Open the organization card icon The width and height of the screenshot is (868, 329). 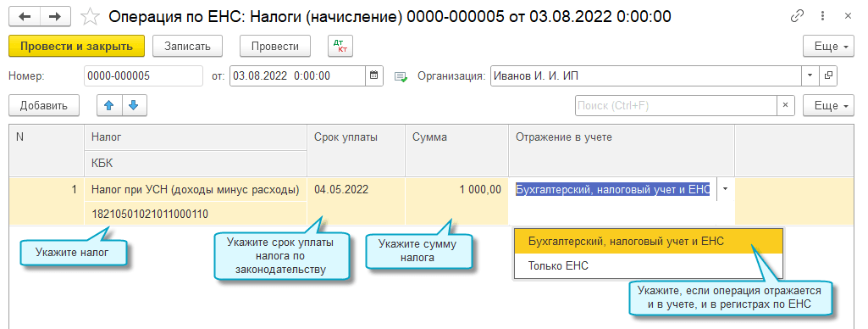coord(829,75)
